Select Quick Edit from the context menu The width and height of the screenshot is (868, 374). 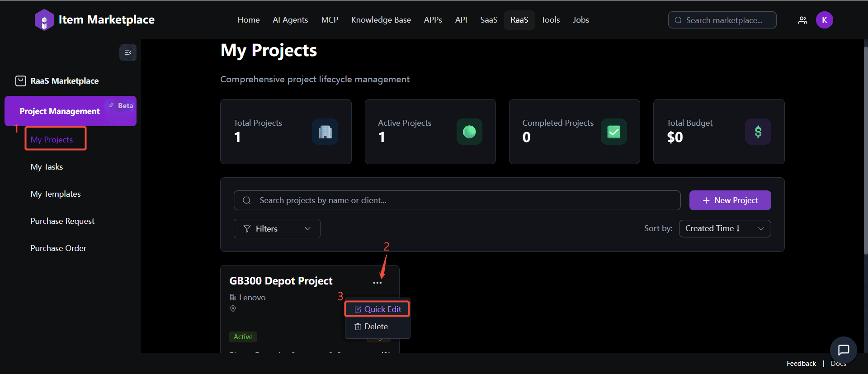click(x=377, y=309)
